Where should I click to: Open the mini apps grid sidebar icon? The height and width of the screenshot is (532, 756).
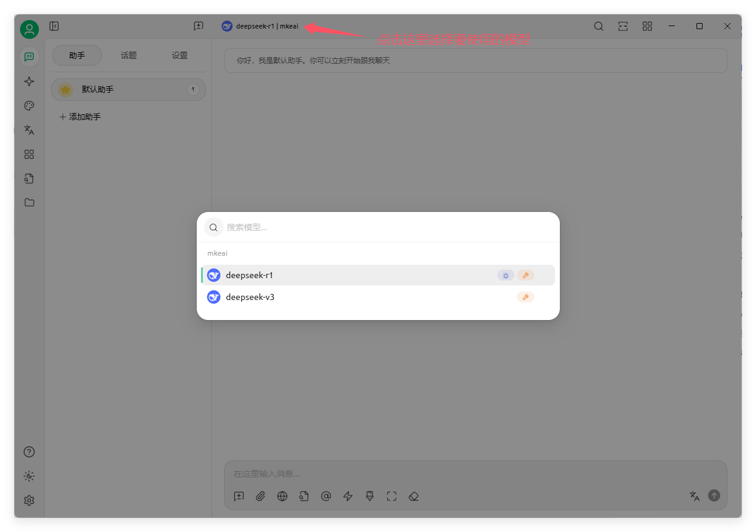(x=29, y=154)
